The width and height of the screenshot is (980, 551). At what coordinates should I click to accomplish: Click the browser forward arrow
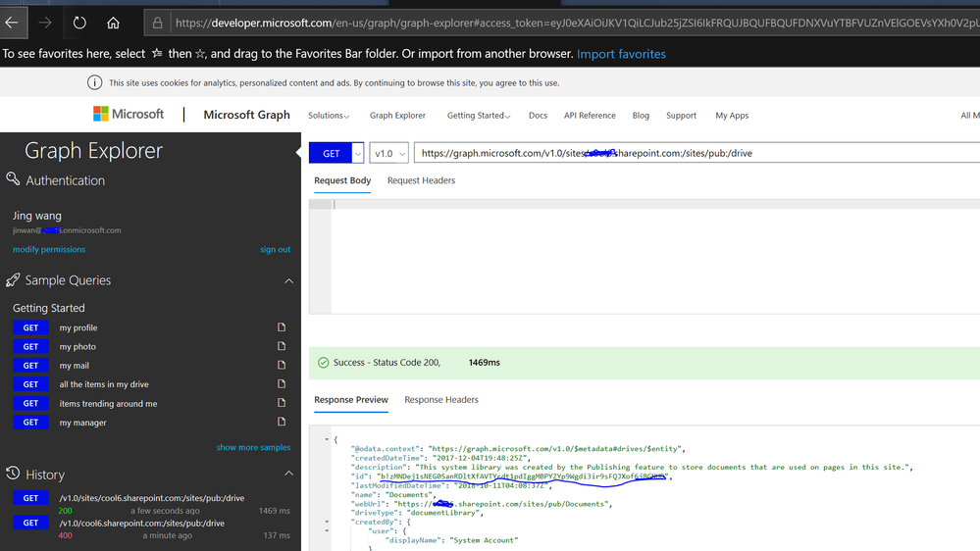tap(45, 24)
